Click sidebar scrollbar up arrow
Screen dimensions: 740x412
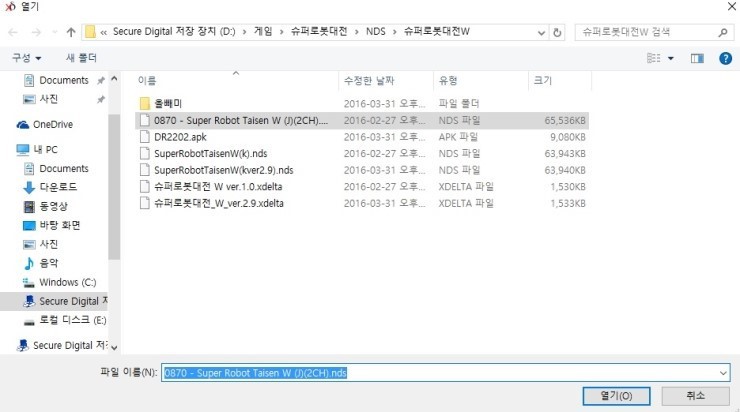[114, 79]
